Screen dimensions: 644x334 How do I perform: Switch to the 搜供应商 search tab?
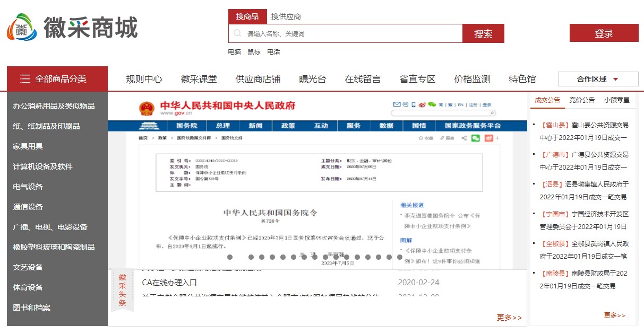(286, 16)
